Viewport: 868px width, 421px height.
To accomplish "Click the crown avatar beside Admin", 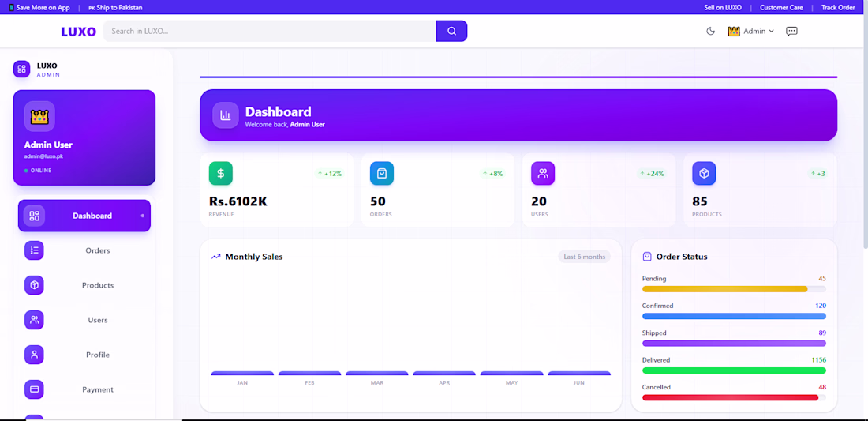I will tap(734, 32).
